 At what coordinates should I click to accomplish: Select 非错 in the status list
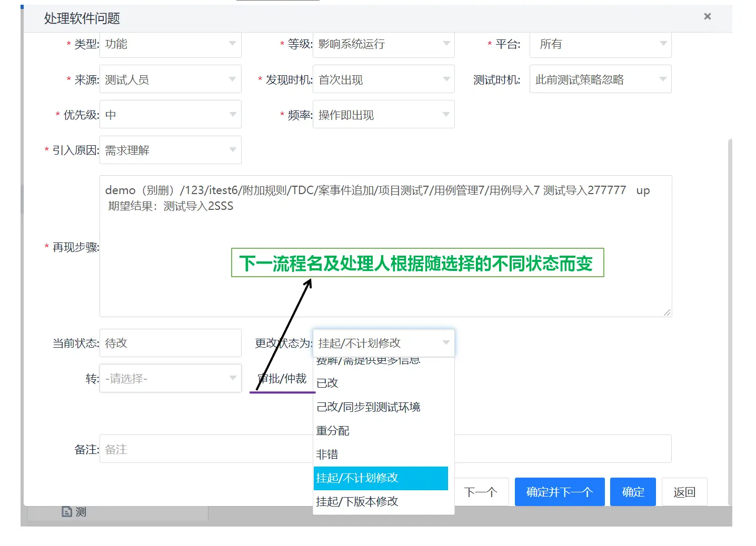click(x=381, y=454)
